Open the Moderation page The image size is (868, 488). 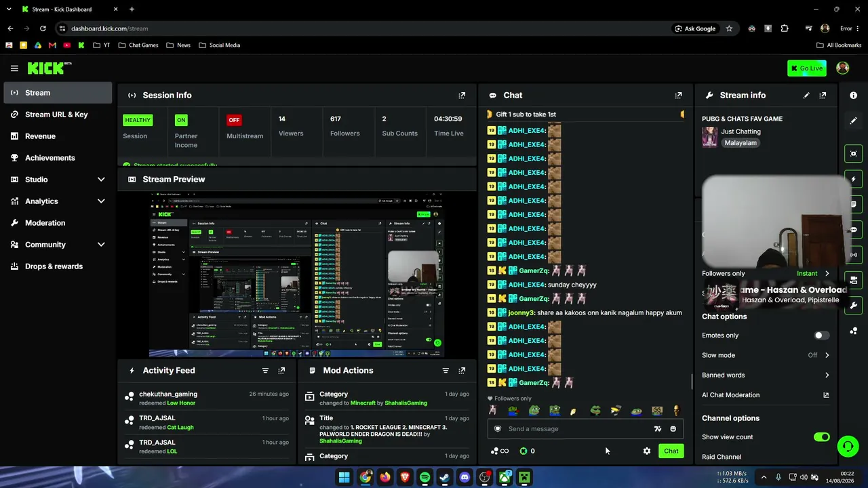(58, 223)
